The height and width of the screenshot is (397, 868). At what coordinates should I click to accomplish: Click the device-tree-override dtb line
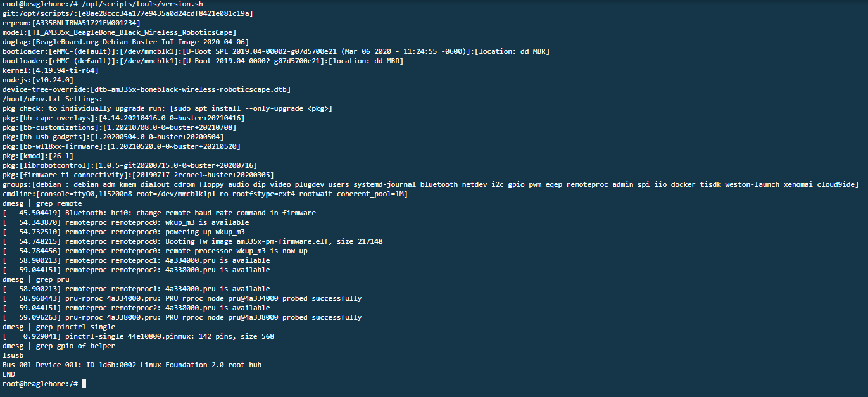point(147,89)
